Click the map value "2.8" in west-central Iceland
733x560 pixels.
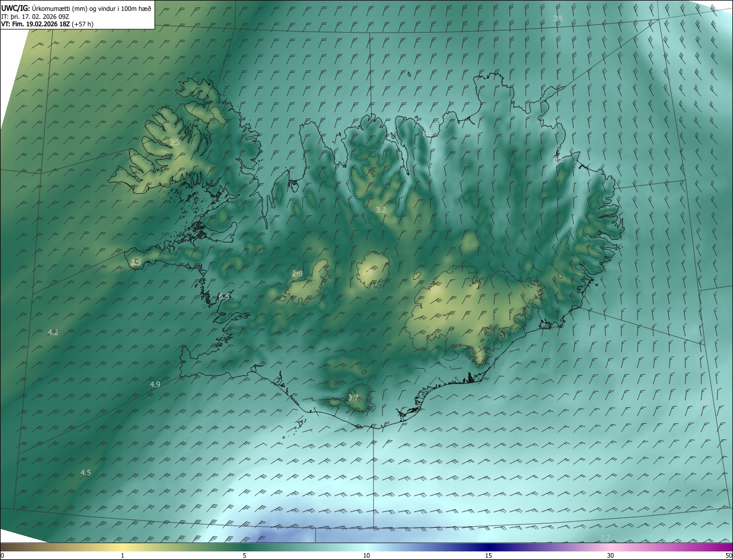coord(297,274)
